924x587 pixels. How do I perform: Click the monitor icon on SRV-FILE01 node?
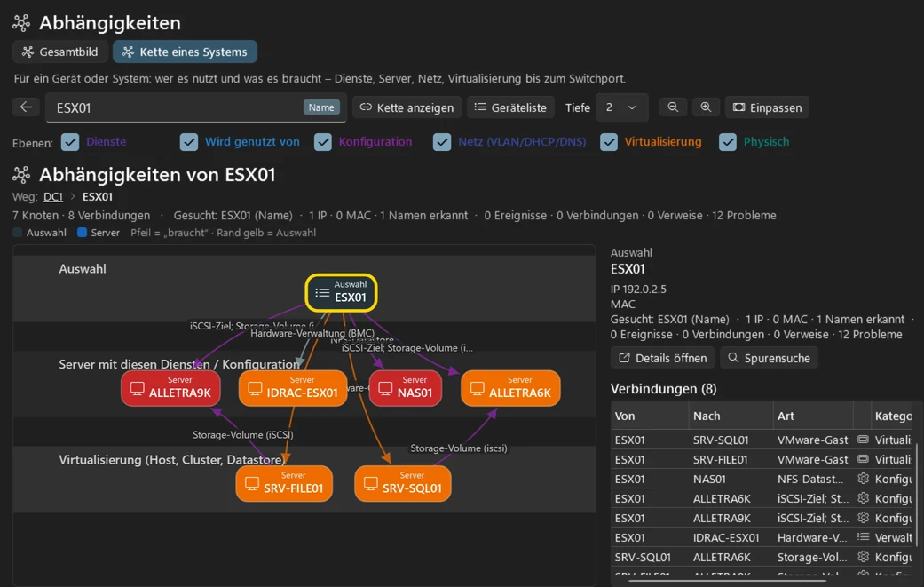pyautogui.click(x=252, y=483)
